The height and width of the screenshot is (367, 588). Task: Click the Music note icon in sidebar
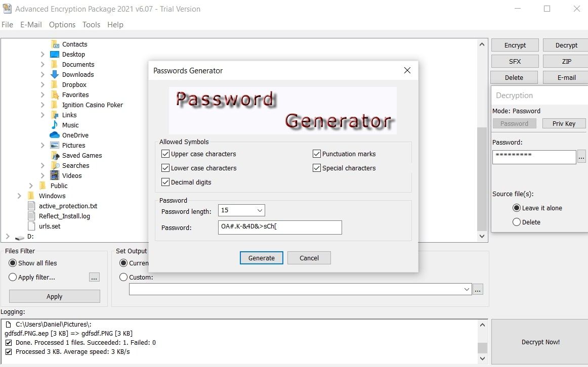tap(55, 125)
